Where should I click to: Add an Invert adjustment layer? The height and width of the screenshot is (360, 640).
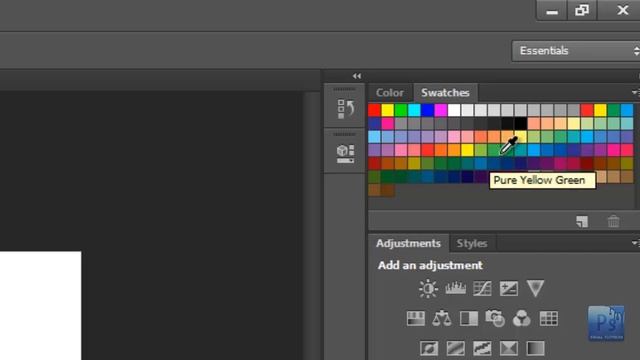429,348
